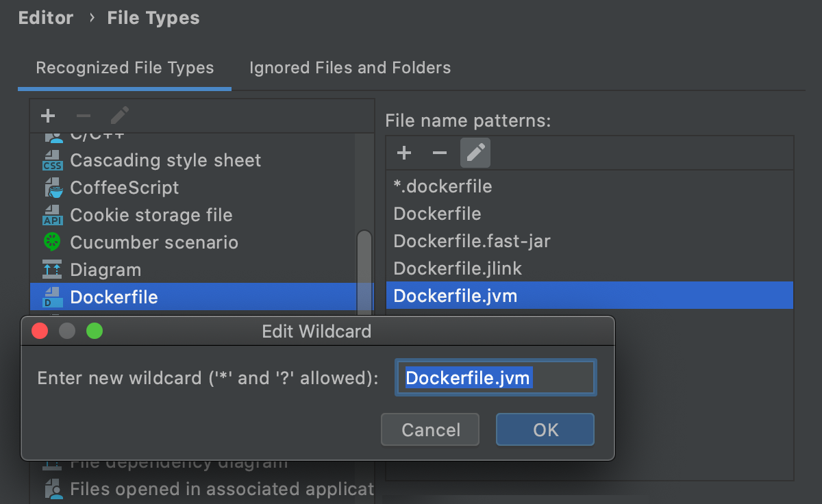Image resolution: width=822 pixels, height=504 pixels.
Task: Select Dockerfile.jlink pattern
Action: coord(458,268)
